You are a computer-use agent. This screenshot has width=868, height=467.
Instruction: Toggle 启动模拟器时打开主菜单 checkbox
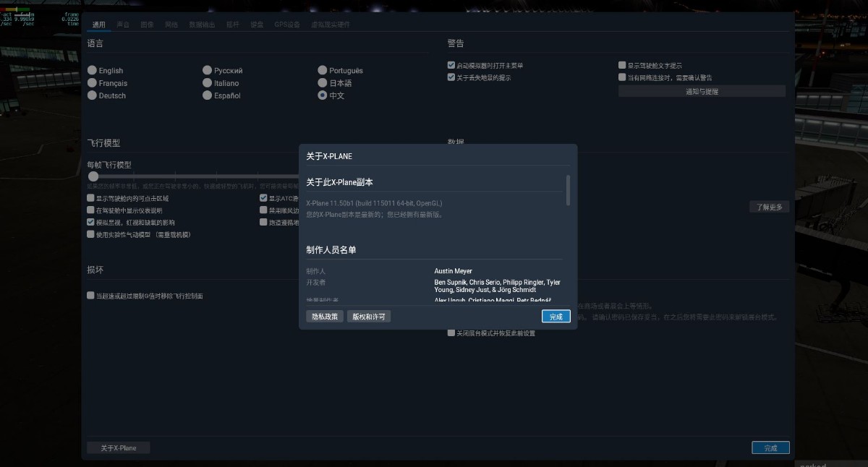[451, 65]
